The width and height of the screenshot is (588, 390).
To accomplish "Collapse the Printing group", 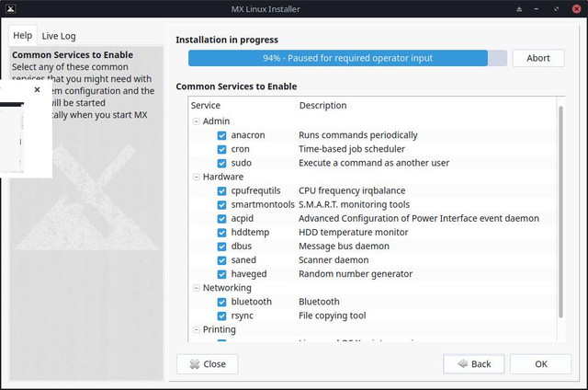I will tap(196, 329).
